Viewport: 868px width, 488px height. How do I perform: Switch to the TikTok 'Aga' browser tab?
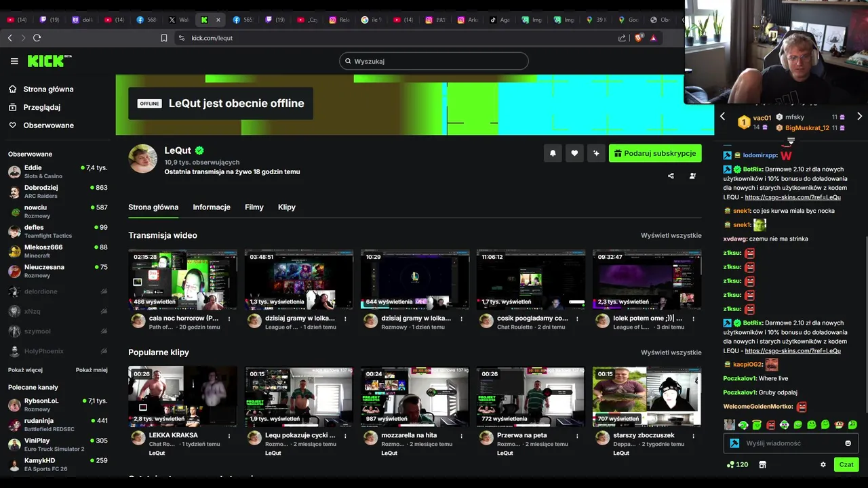tap(500, 20)
